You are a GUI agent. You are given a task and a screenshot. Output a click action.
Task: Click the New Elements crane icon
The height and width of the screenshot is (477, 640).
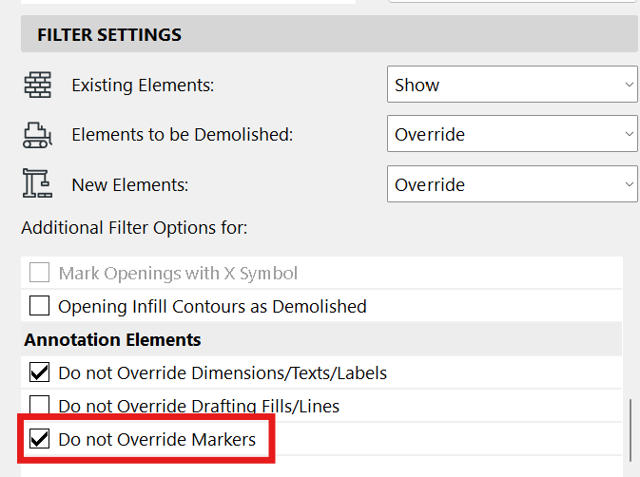pyautogui.click(x=36, y=184)
